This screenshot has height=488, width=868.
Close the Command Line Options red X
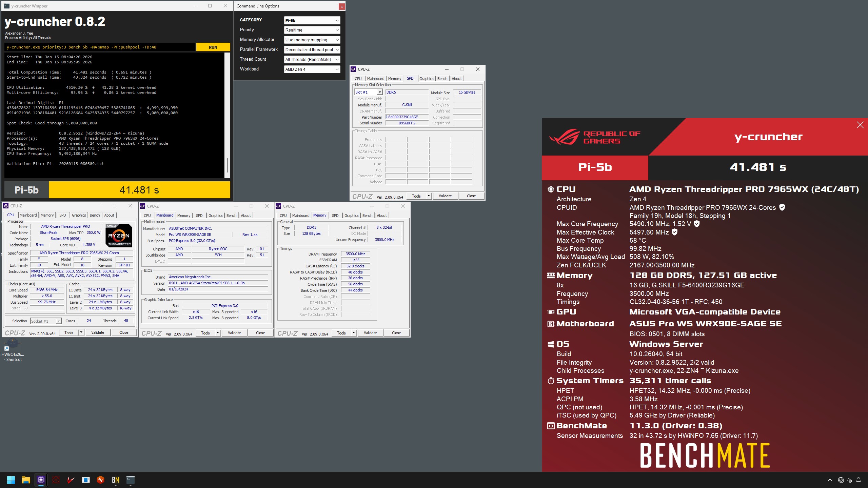(342, 6)
